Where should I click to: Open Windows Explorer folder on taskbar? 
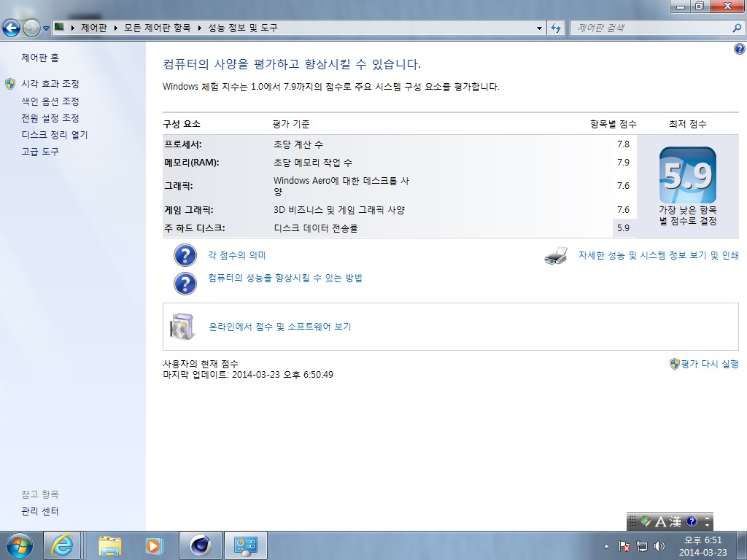point(110,545)
